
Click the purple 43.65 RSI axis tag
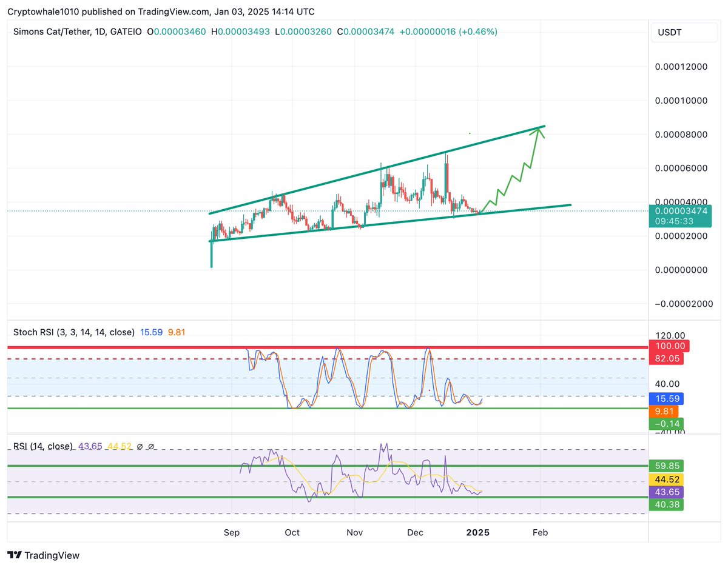[x=666, y=492]
